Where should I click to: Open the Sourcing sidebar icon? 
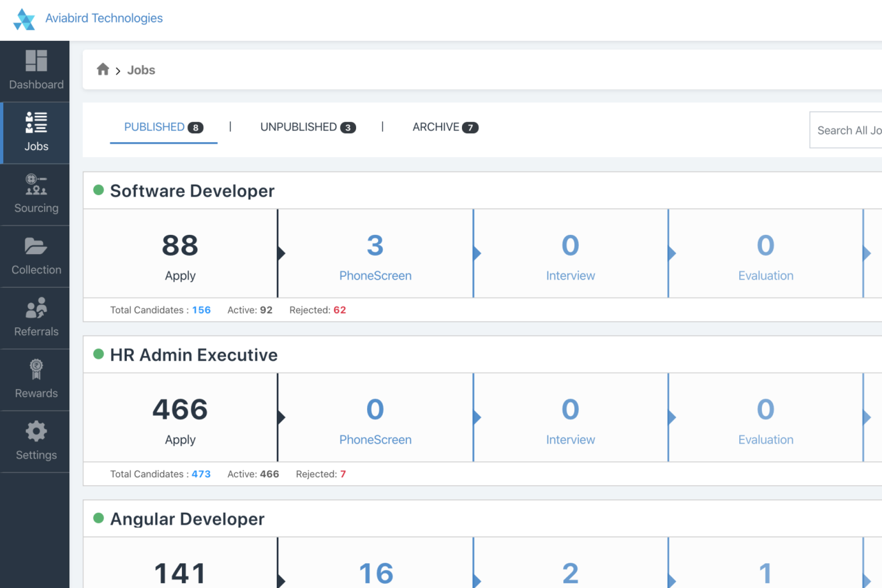pos(36,184)
